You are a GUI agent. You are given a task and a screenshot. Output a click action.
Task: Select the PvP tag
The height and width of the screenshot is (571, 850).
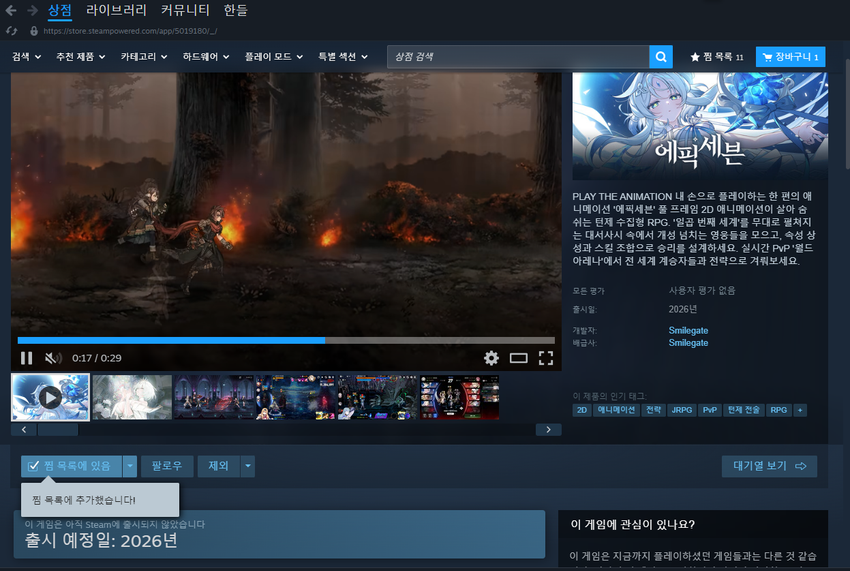[x=710, y=410]
